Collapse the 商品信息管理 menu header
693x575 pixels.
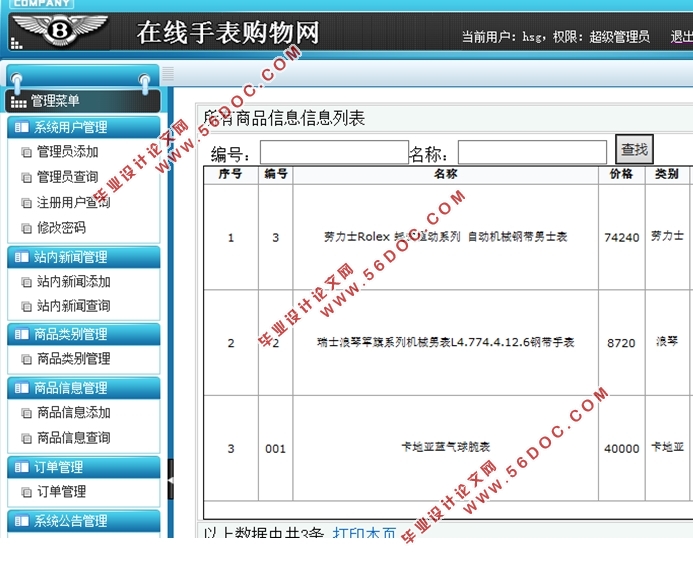coord(83,388)
